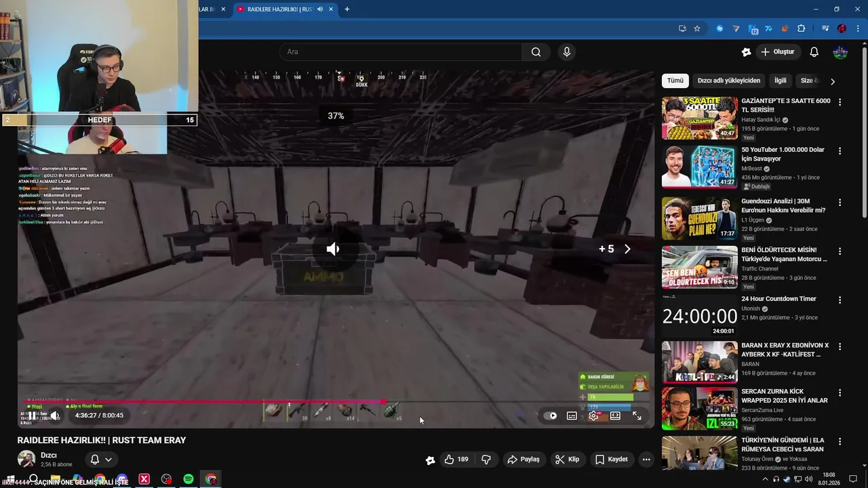Open the SERCAN ZURNA KİCK WRAPPED 2025 video title

coord(785,396)
